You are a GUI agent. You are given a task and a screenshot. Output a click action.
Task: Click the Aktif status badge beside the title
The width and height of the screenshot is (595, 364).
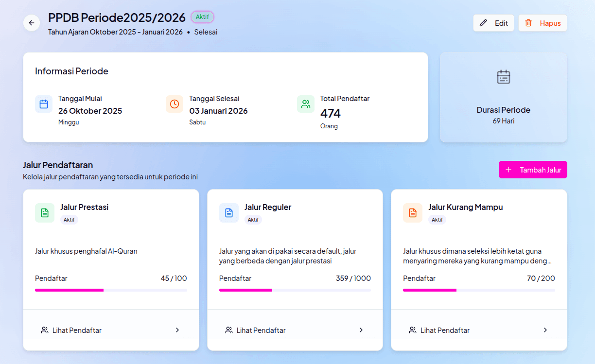(202, 17)
